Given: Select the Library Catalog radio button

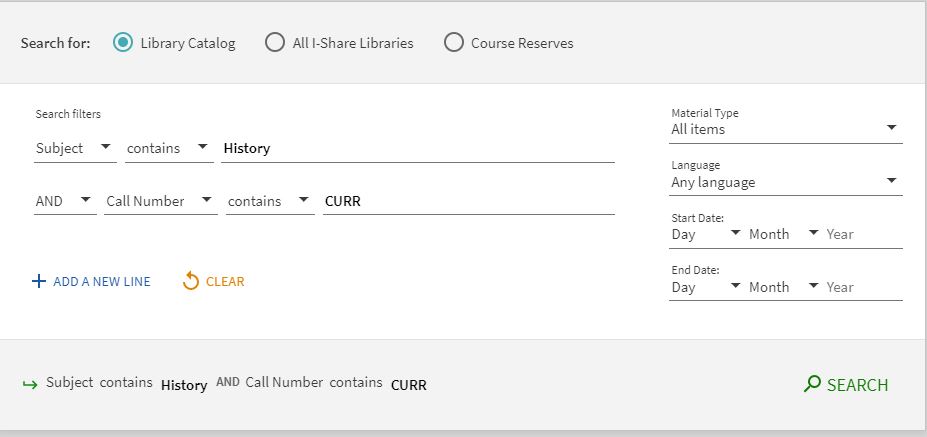Looking at the screenshot, I should click(123, 43).
